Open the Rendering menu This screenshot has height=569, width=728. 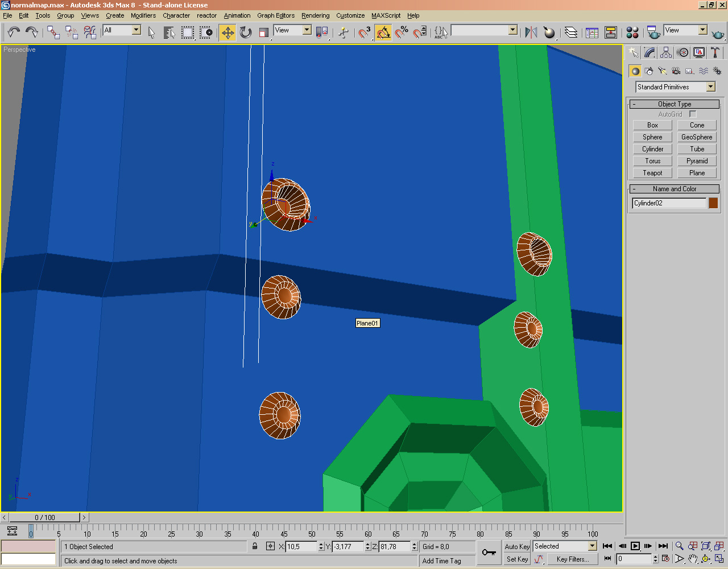[315, 15]
